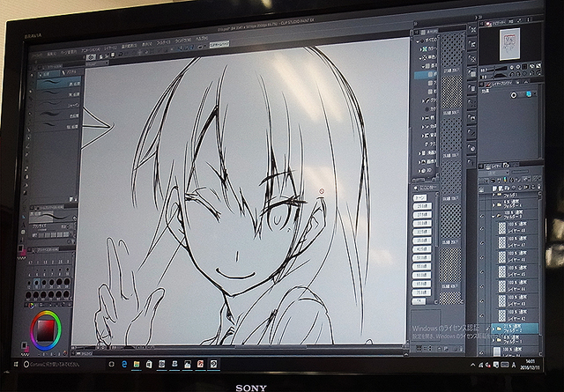This screenshot has width=564, height=392.
Task: Click the 60.0線 tone tag
Action: click(x=422, y=275)
